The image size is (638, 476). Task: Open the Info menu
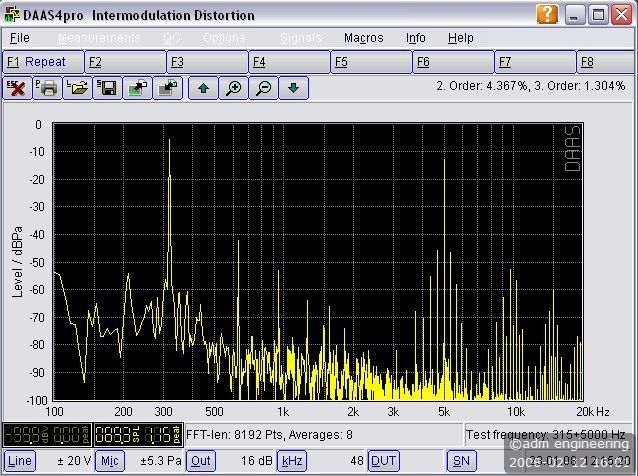tap(415, 38)
